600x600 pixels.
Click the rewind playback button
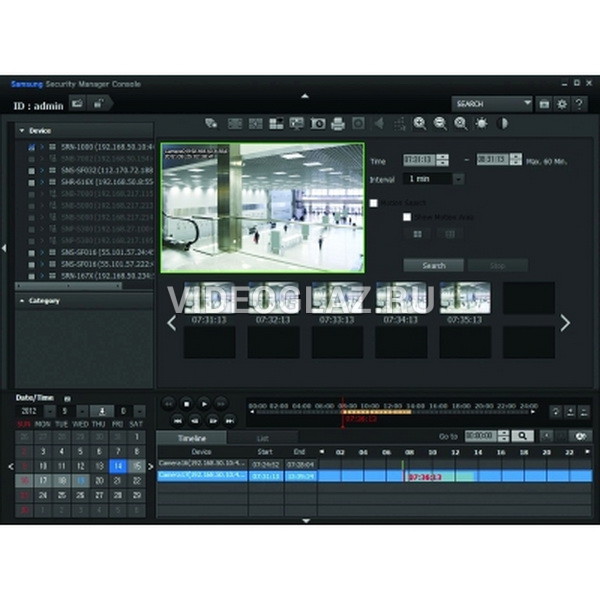point(168,404)
